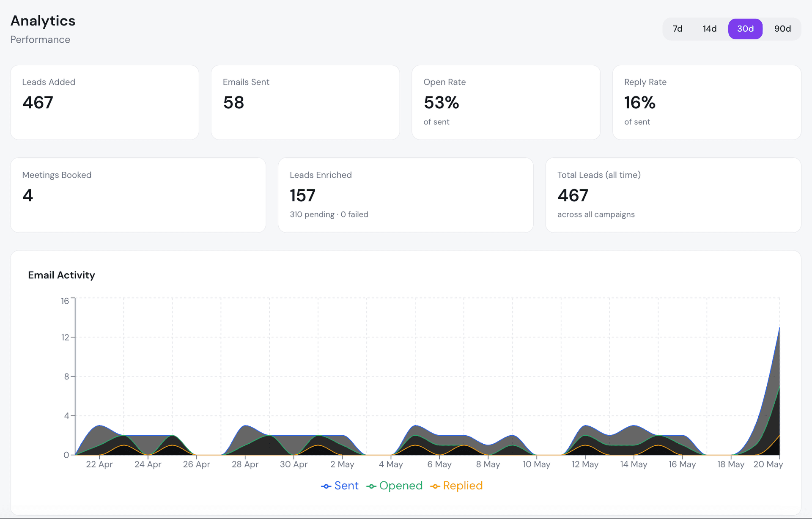Click the 30 Apr axis label

[x=294, y=464]
